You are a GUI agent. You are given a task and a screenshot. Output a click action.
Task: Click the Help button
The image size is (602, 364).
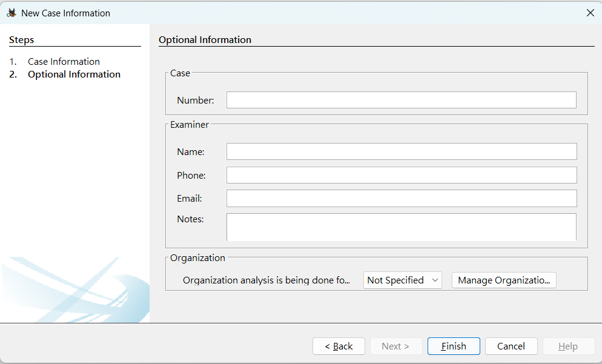[568, 346]
